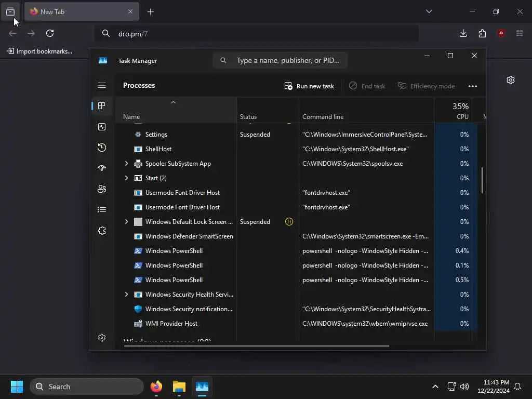Click the Run new task button
The height and width of the screenshot is (399, 532).
click(309, 86)
